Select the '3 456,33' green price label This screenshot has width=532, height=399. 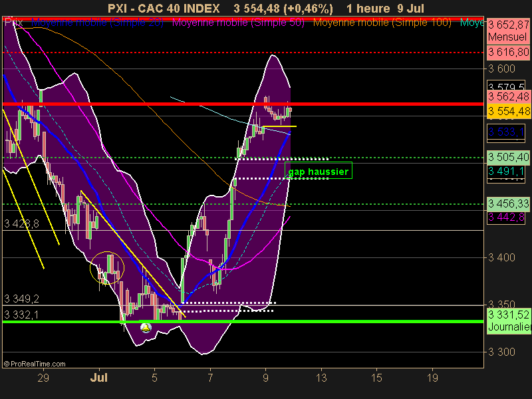(x=508, y=204)
